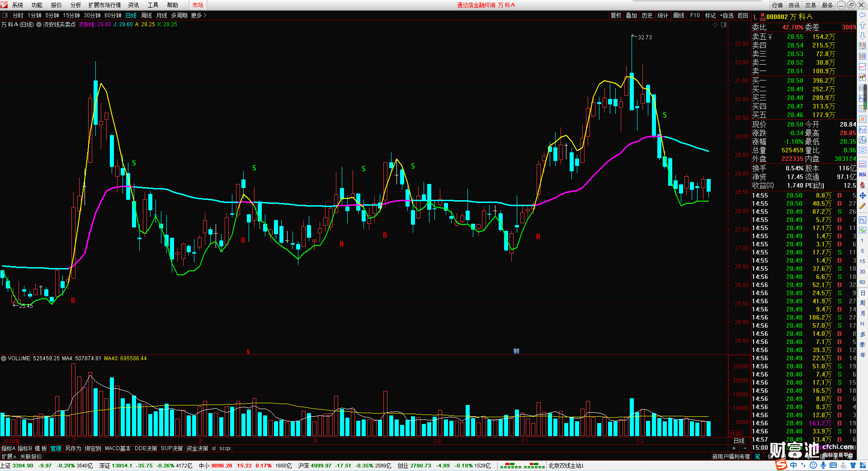Screen dimensions: 868x471
Task: Click the +自选 add to watchlist button
Action: coord(727,15)
